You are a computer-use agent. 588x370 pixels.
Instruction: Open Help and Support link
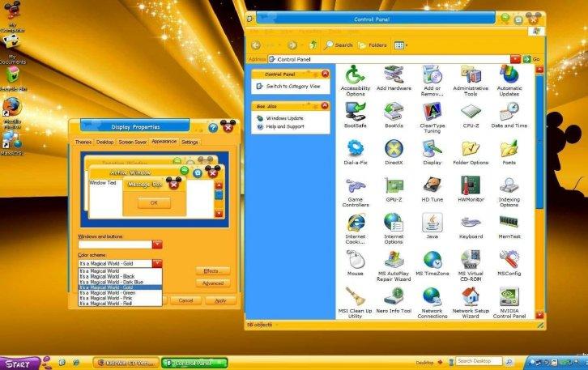(285, 127)
